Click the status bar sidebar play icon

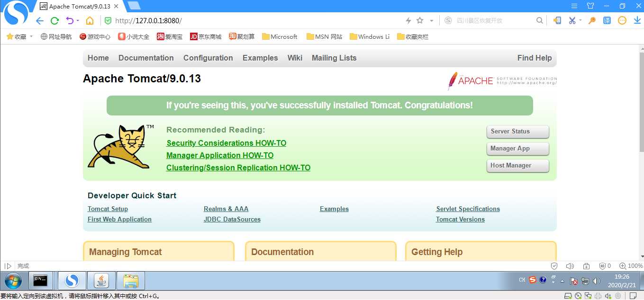point(8,266)
